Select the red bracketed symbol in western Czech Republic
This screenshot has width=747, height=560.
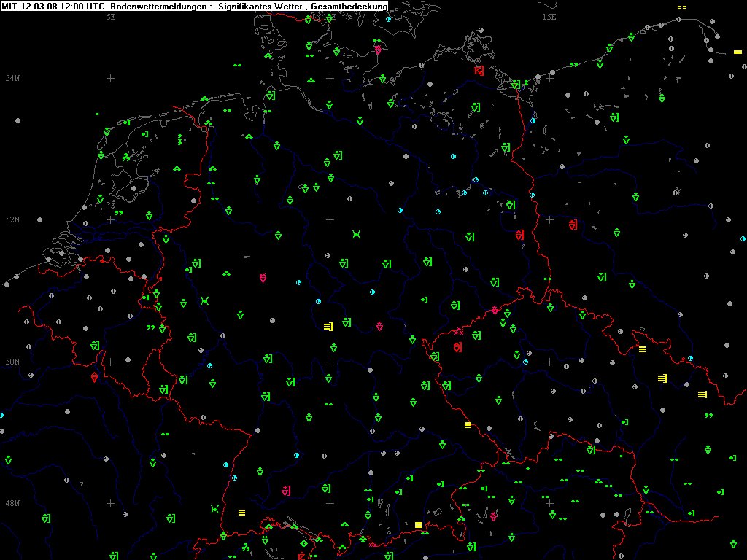point(457,347)
